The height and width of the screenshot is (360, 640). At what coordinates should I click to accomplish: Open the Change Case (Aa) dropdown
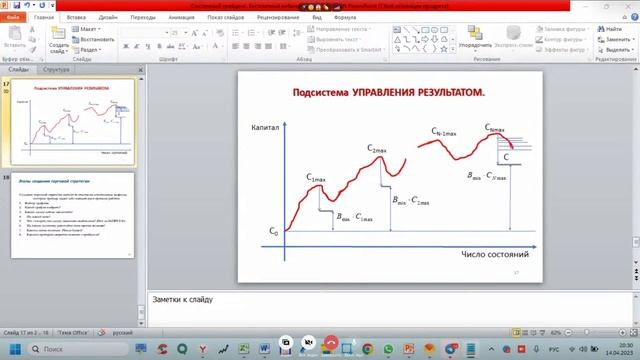click(x=198, y=47)
